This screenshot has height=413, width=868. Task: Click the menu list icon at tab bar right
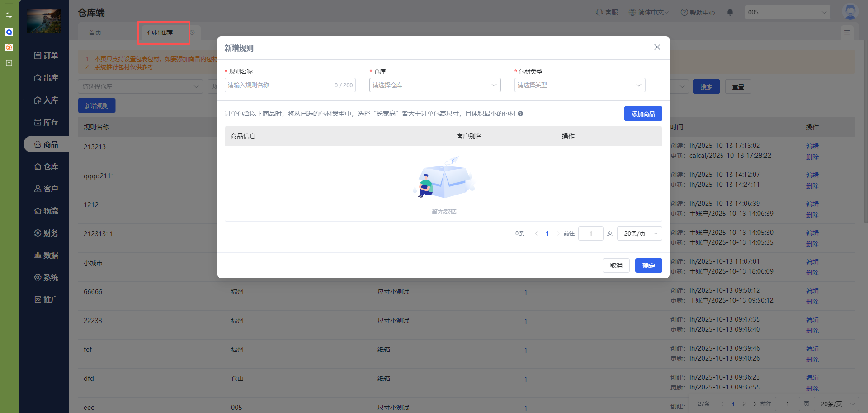847,33
